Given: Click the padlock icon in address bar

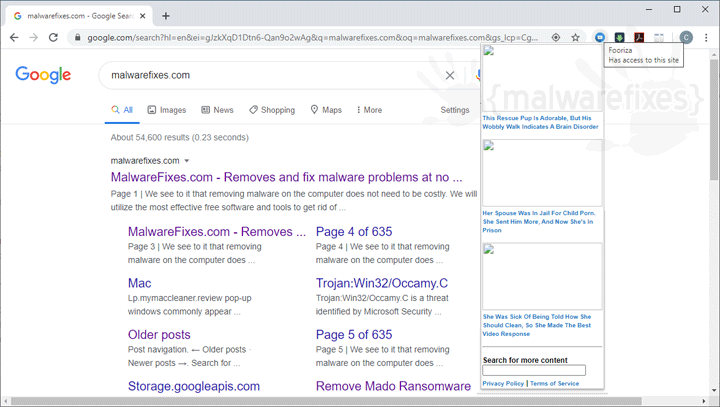Looking at the screenshot, I should coord(78,38).
